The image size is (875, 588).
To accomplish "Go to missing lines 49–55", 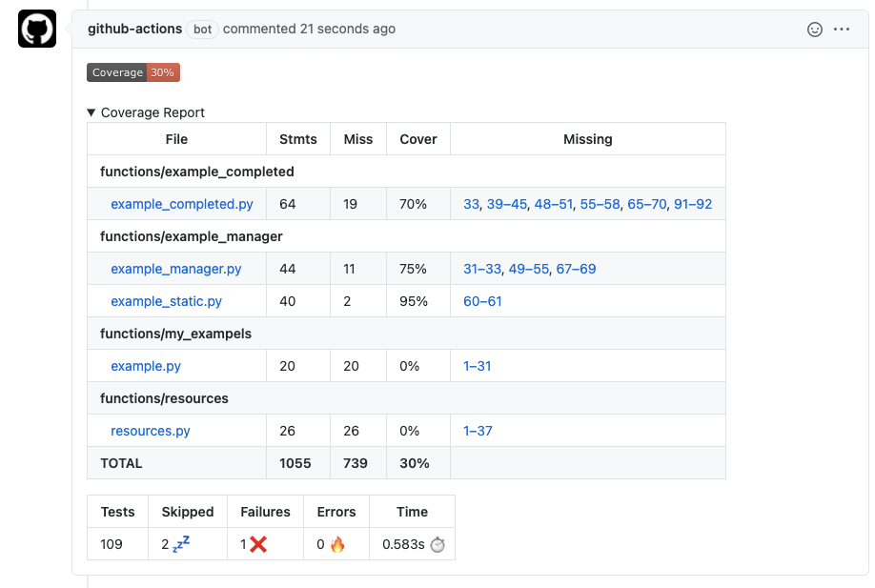I will [528, 269].
